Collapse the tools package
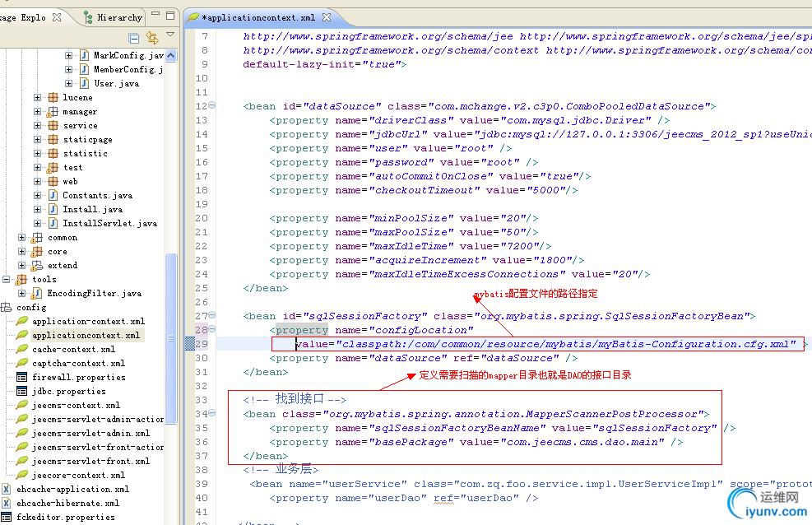 pos(7,279)
